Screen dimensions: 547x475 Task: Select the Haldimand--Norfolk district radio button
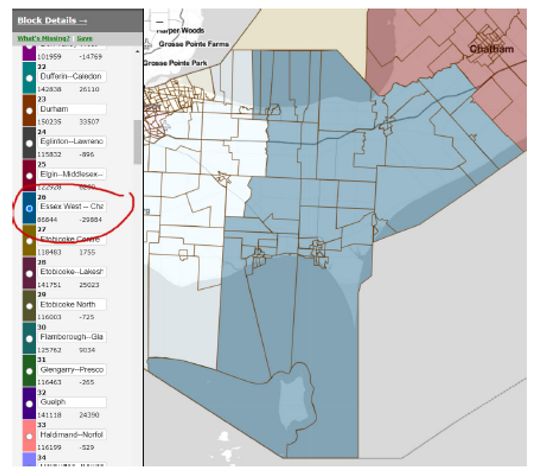point(29,436)
